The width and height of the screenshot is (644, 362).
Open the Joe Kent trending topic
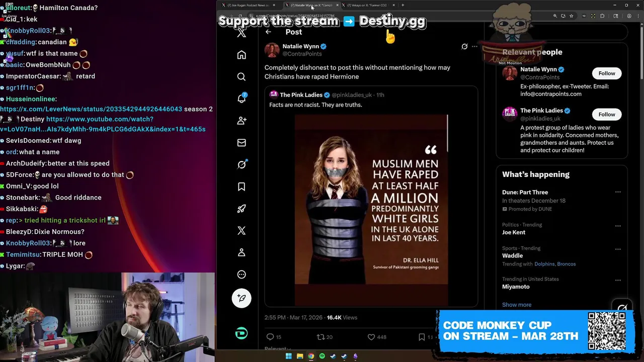click(x=513, y=233)
